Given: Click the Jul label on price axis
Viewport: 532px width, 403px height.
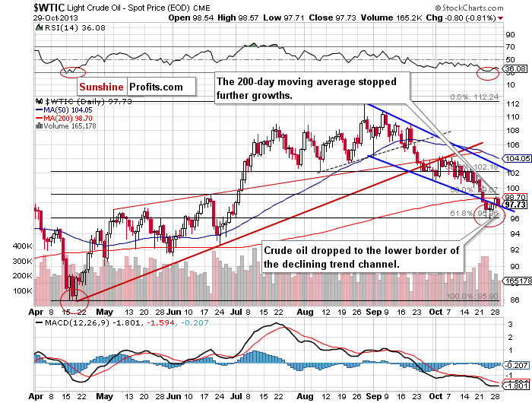Looking at the screenshot, I should pyautogui.click(x=236, y=312).
